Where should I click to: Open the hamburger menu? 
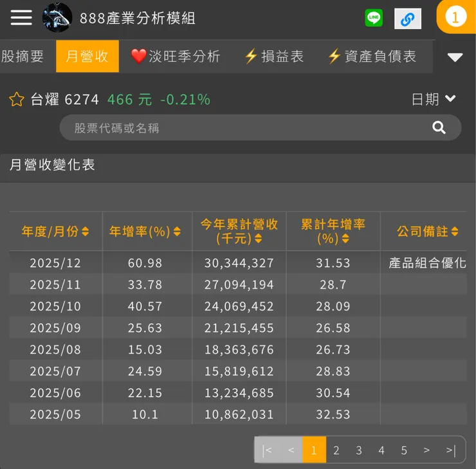coord(21,17)
